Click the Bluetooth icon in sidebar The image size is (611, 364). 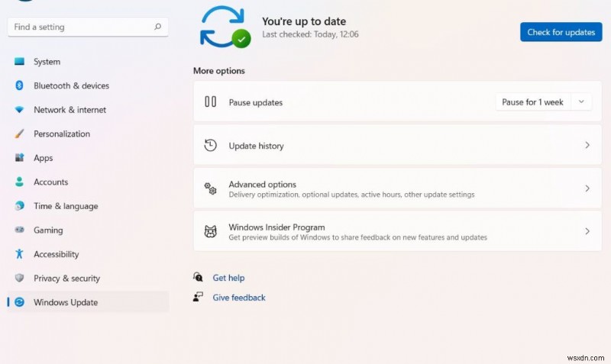tap(19, 85)
